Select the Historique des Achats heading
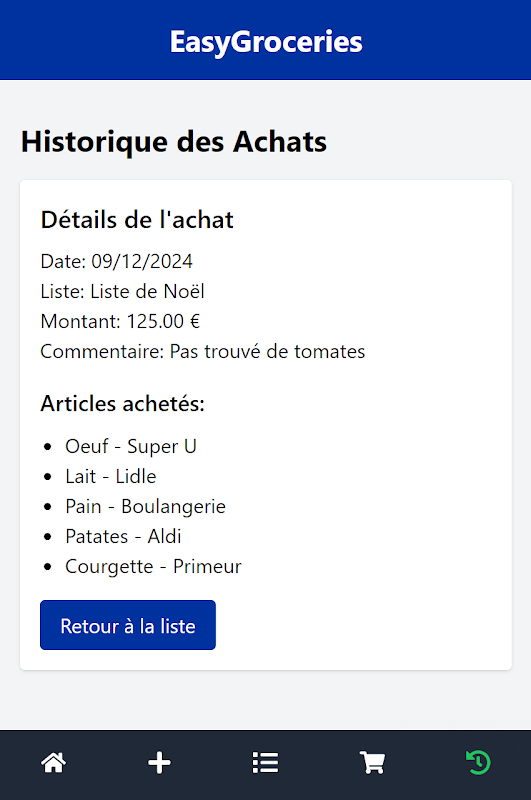Viewport: 531px width, 800px height. click(x=174, y=142)
